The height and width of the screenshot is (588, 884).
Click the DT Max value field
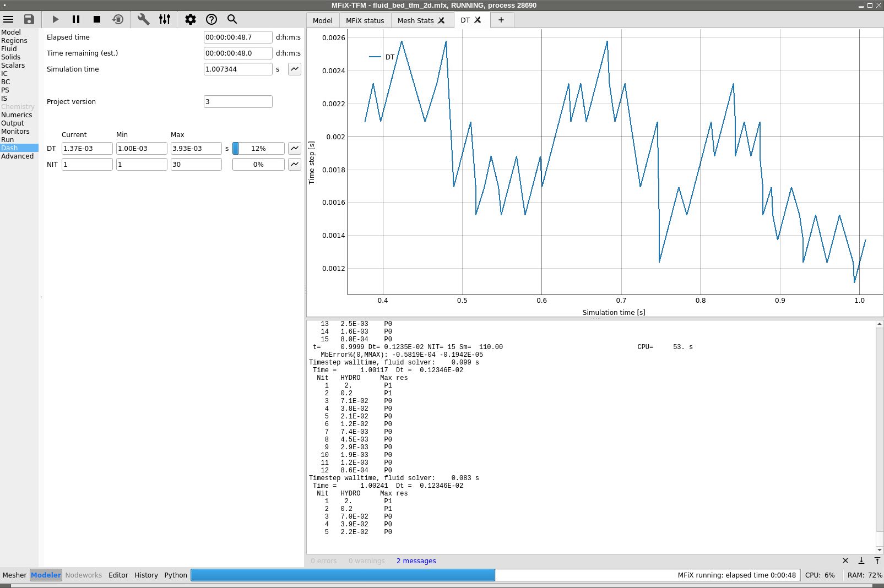196,148
